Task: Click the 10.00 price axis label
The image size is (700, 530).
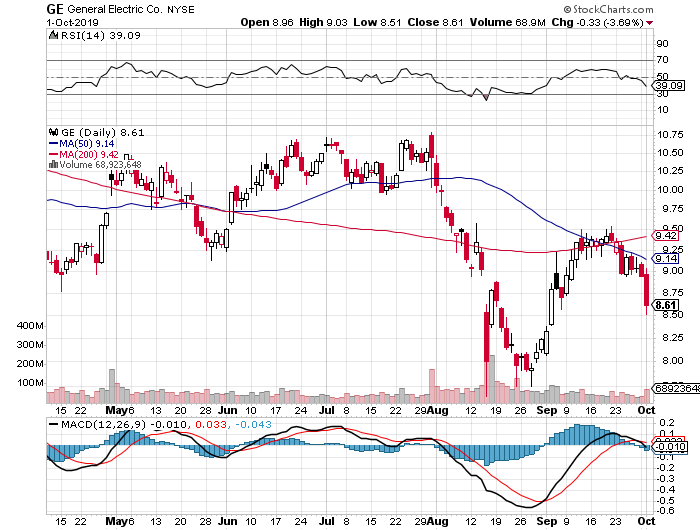Action: tap(670, 189)
